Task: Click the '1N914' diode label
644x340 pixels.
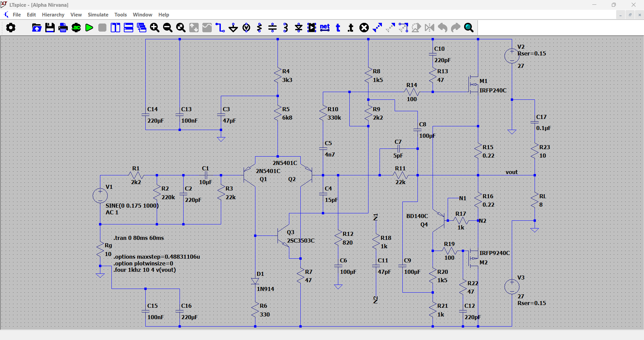Action: [265, 289]
